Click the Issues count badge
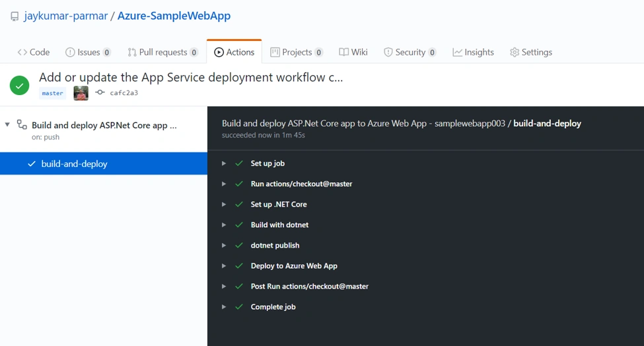Image resolution: width=644 pixels, height=346 pixels. click(x=107, y=53)
